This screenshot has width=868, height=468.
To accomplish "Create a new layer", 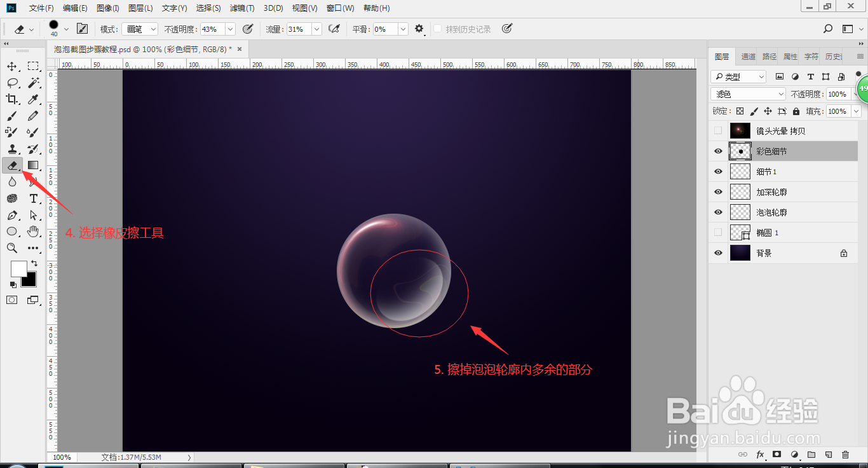I will (x=828, y=455).
